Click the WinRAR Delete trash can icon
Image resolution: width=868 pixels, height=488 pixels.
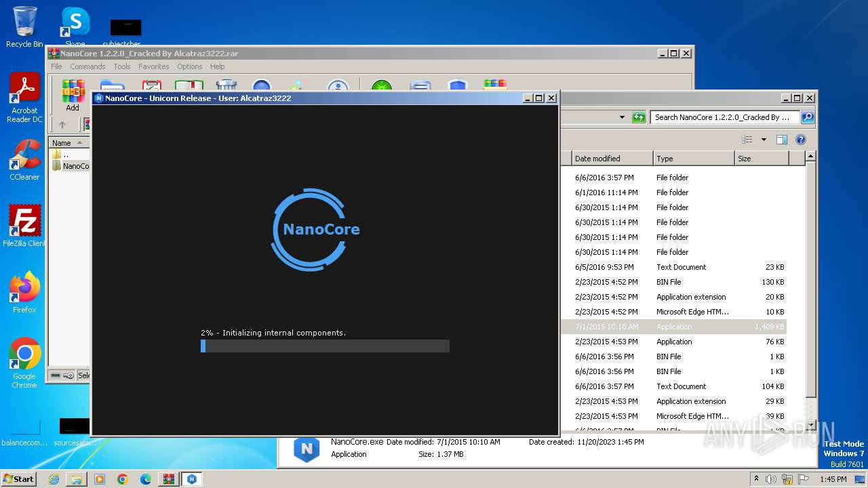[226, 85]
